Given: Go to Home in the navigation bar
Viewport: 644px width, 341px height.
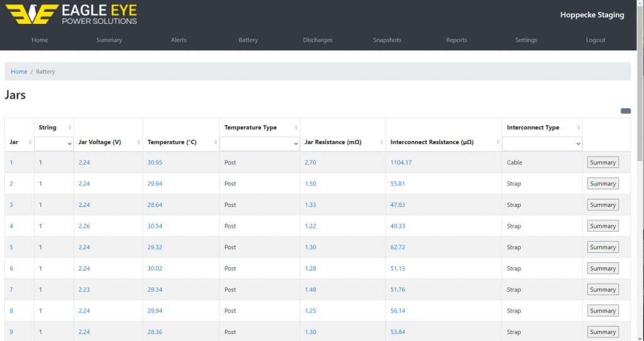Looking at the screenshot, I should tap(40, 40).
